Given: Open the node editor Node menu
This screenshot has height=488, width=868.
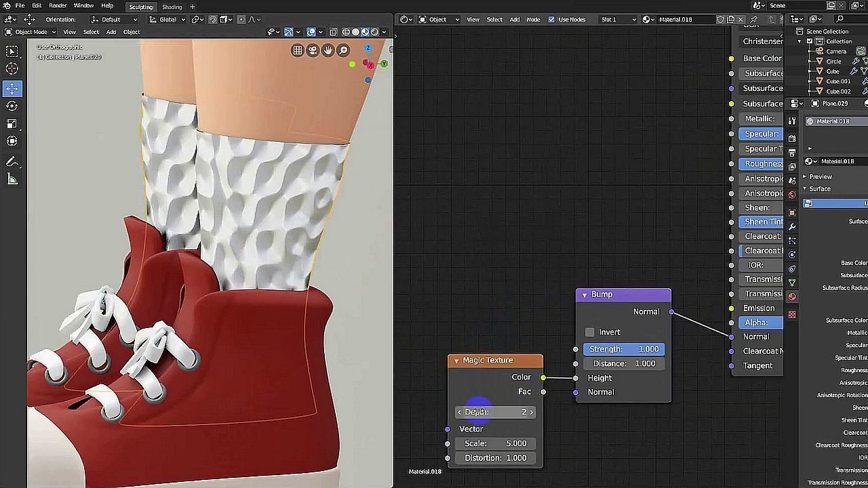Looking at the screenshot, I should [534, 20].
